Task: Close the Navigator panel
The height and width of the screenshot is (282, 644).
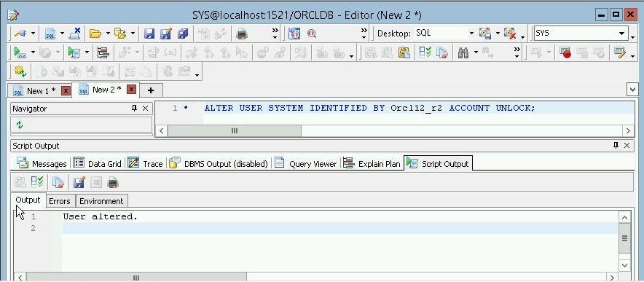Action: 145,109
